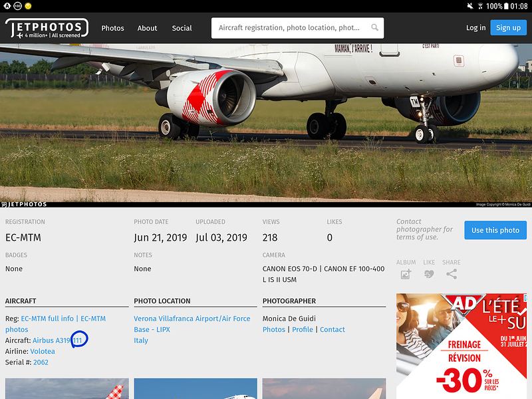The width and height of the screenshot is (532, 399).
Task: Open the Italy country link
Action: click(141, 340)
